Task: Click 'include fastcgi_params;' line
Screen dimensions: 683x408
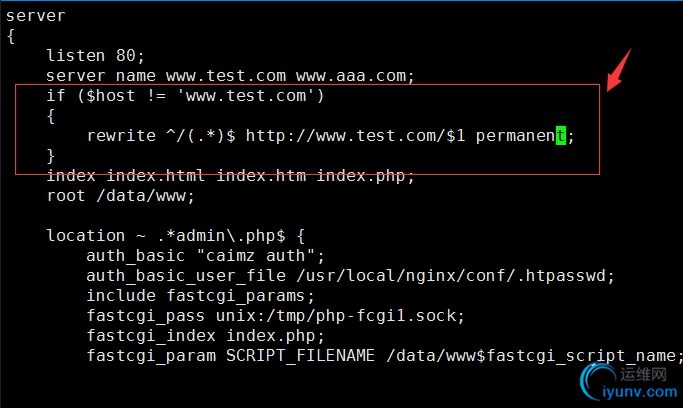Action: (x=200, y=296)
